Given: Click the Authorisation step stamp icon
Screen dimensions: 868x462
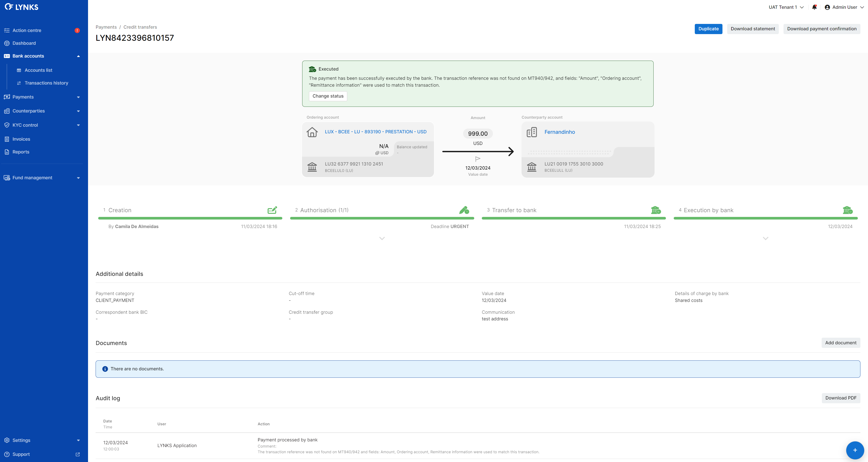Looking at the screenshot, I should click(x=464, y=210).
